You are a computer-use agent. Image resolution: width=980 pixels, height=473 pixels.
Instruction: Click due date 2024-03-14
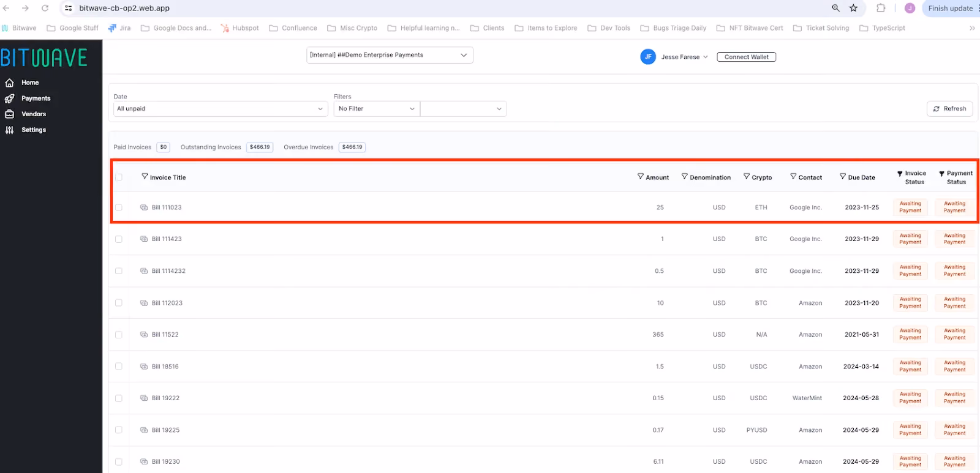click(861, 367)
